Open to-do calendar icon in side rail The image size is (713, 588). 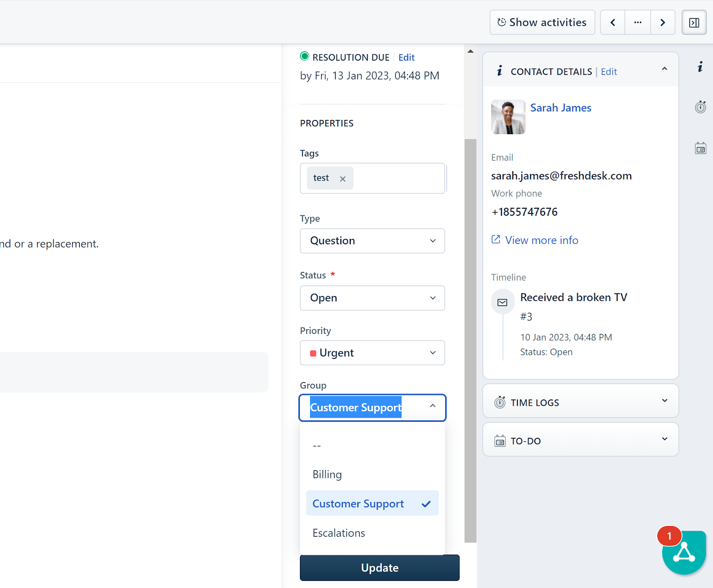[x=700, y=148]
